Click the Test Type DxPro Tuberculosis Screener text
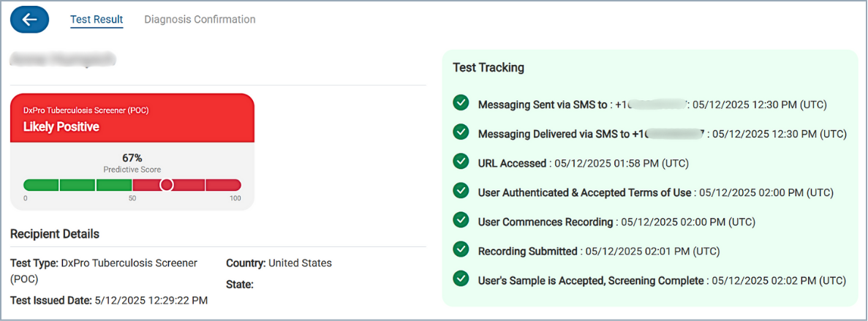This screenshot has width=868, height=321. pyautogui.click(x=104, y=271)
